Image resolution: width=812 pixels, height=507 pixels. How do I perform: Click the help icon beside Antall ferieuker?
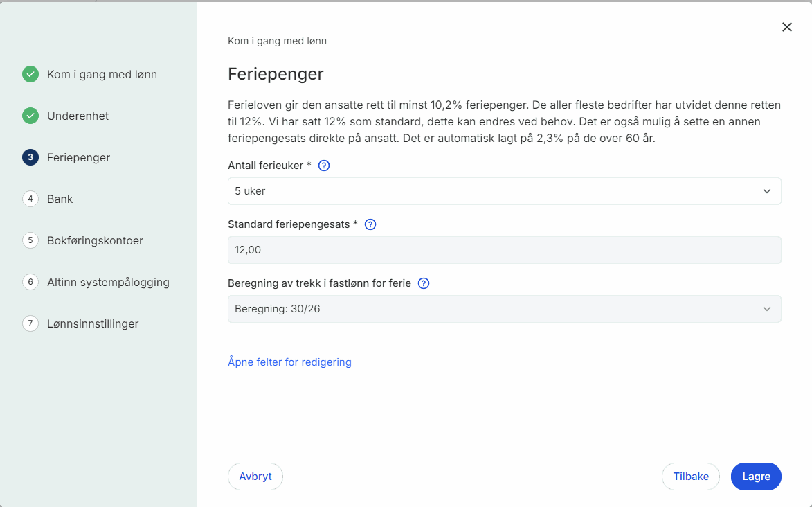(x=324, y=166)
